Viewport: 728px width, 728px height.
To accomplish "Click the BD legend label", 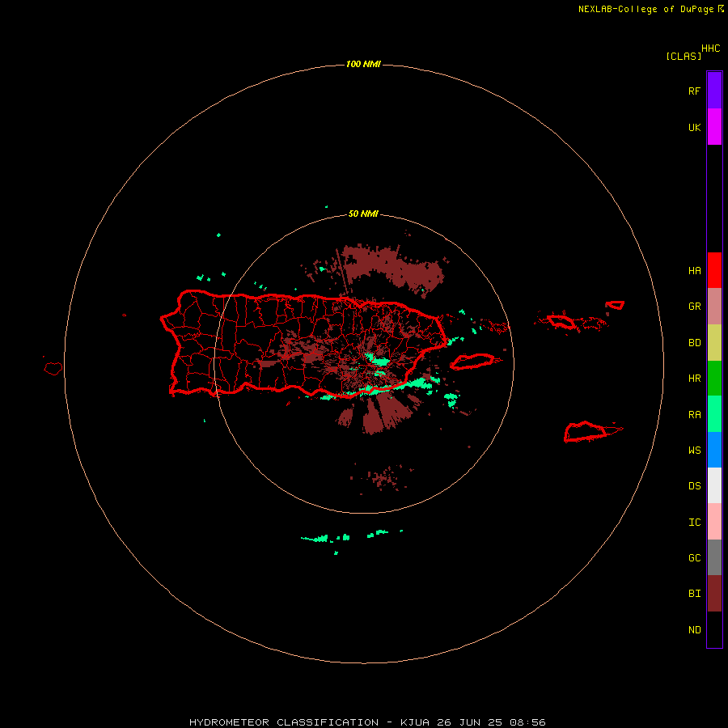I will (694, 343).
